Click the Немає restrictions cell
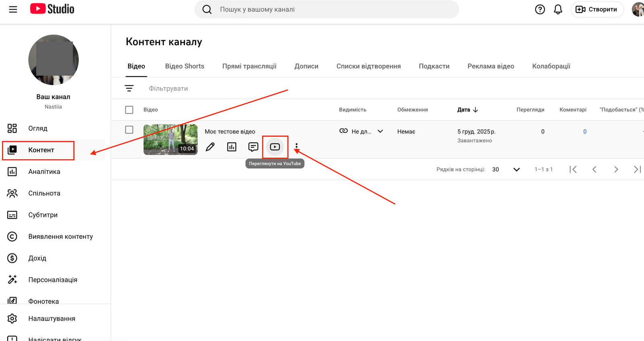644x341 pixels. point(406,131)
